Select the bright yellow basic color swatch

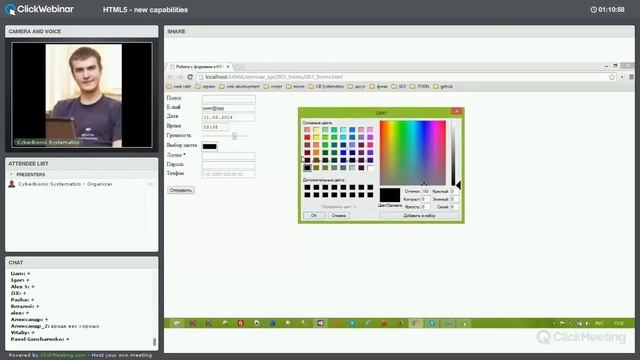coord(316,138)
